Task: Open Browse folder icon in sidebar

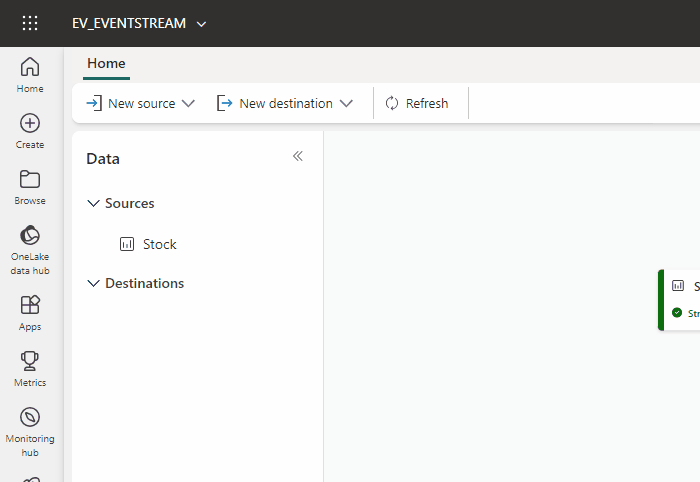Action: pyautogui.click(x=30, y=186)
